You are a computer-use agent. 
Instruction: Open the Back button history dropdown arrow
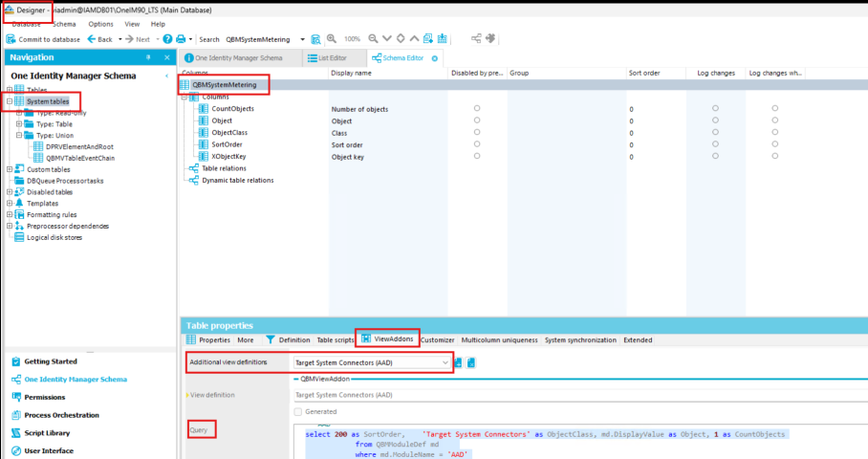click(x=120, y=39)
